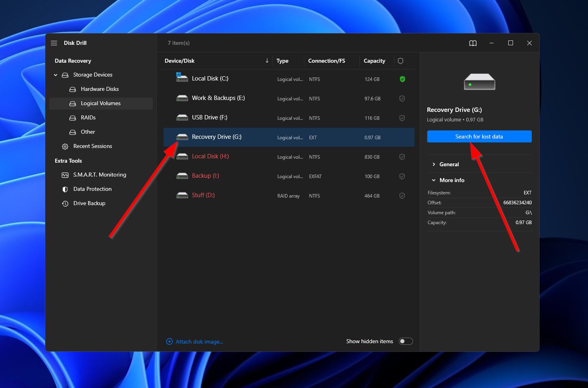Sort by Connection/FS column header

(x=327, y=61)
